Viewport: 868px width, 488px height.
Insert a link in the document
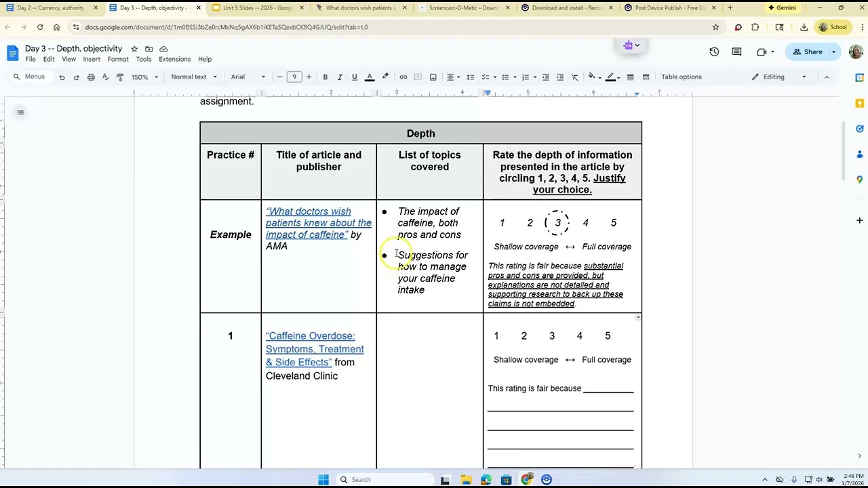pyautogui.click(x=403, y=77)
